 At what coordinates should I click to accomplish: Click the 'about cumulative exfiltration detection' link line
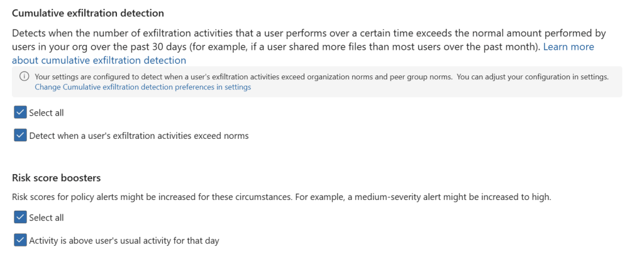[x=99, y=61]
